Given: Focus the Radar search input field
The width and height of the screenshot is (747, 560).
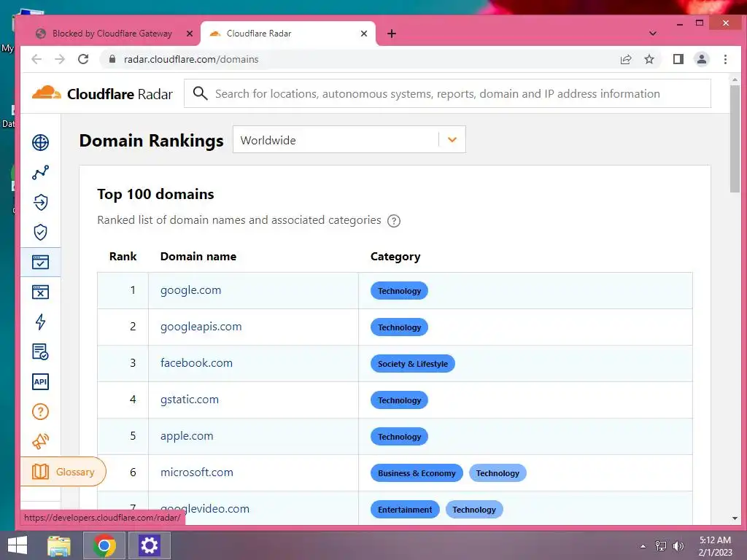Looking at the screenshot, I should pos(447,94).
